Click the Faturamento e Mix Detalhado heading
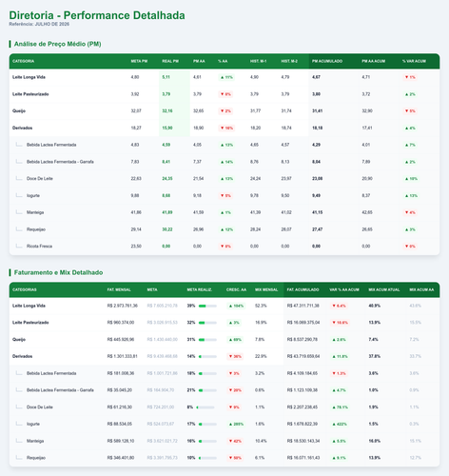This screenshot has width=449, height=476. click(58, 272)
